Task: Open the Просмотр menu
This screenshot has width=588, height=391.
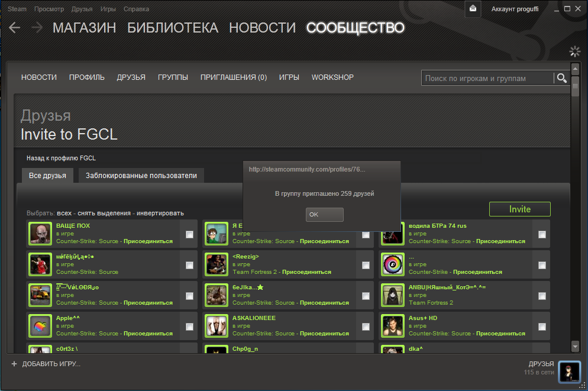Action: (x=49, y=9)
